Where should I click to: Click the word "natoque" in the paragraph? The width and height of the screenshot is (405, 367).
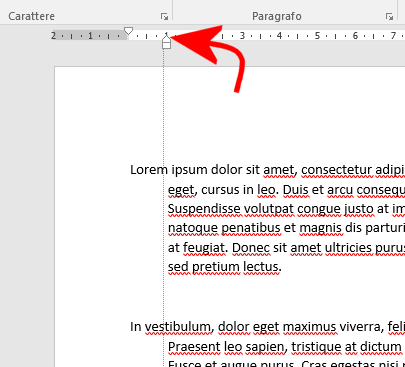(x=193, y=229)
